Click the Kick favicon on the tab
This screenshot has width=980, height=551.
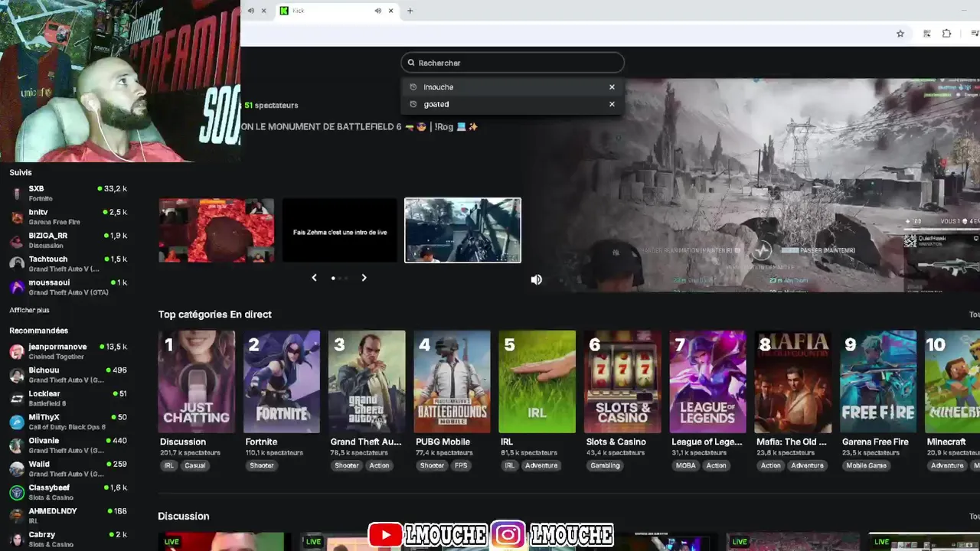(x=284, y=11)
